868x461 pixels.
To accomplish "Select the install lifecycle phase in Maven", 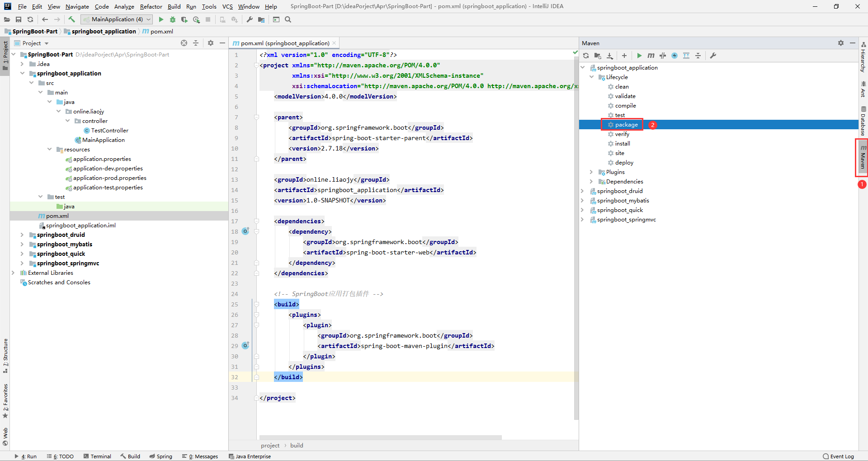I will (x=622, y=143).
